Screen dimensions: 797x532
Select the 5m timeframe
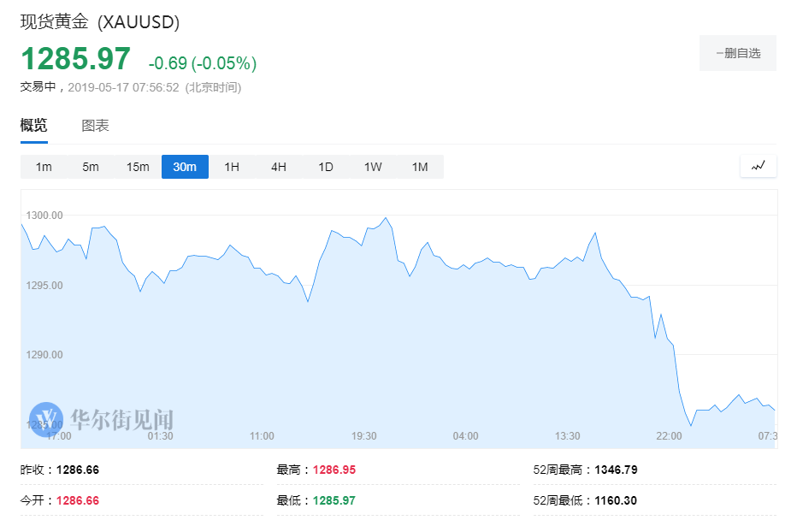pyautogui.click(x=91, y=167)
